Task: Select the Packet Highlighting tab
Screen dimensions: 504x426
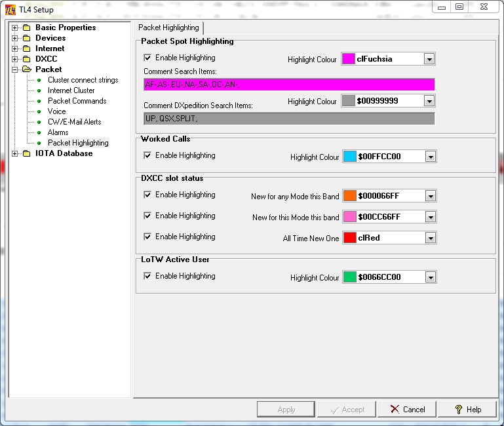Action: [168, 28]
